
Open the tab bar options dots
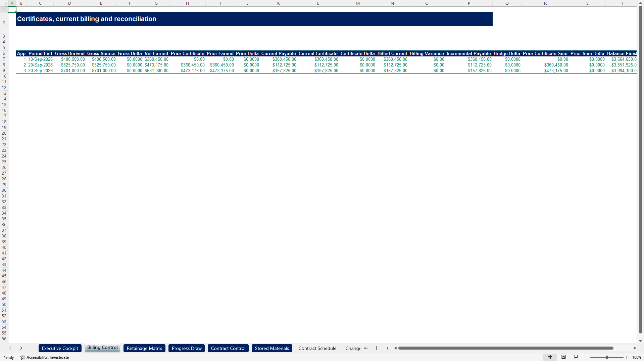[x=387, y=349]
